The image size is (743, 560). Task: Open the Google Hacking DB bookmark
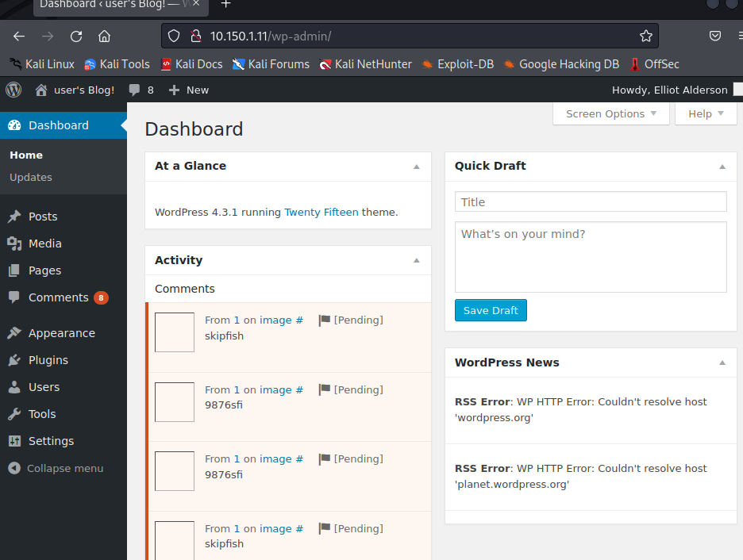(561, 64)
